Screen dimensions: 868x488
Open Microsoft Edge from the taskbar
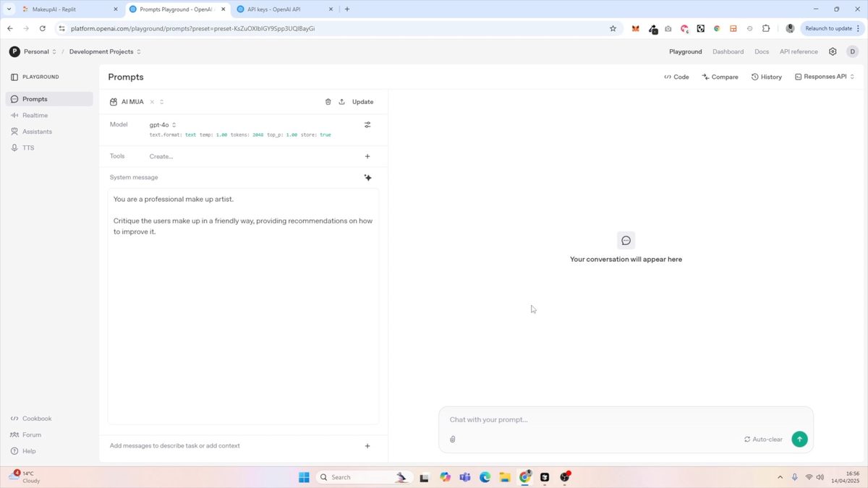click(x=485, y=477)
